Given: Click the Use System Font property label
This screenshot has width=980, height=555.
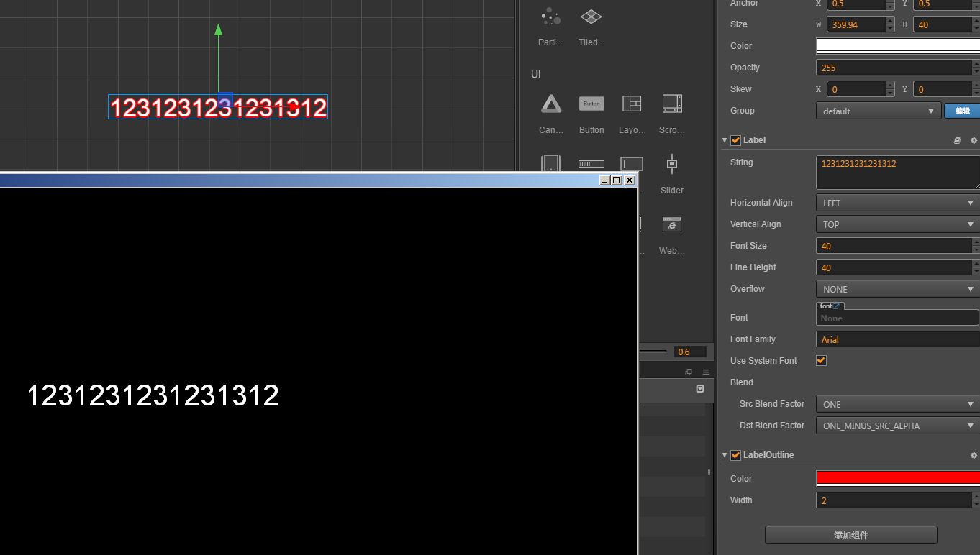Looking at the screenshot, I should click(x=763, y=361).
